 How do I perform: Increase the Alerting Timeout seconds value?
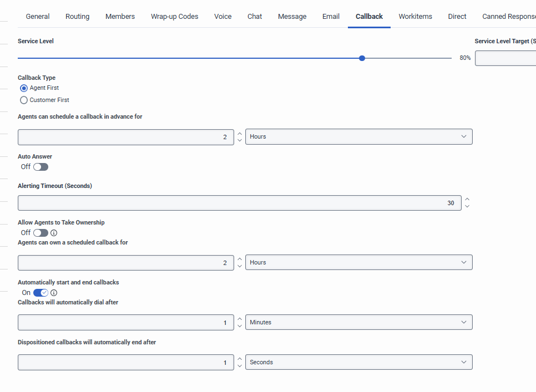(467, 200)
